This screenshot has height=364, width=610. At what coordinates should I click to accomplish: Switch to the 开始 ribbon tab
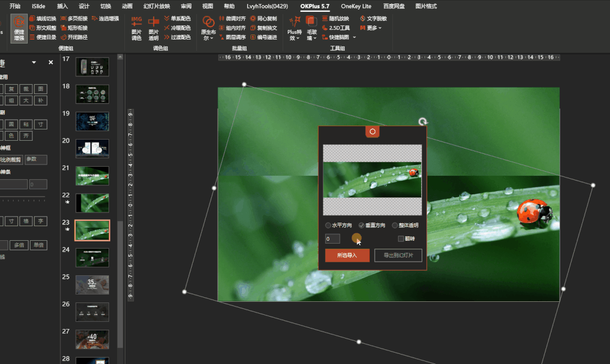click(x=15, y=6)
